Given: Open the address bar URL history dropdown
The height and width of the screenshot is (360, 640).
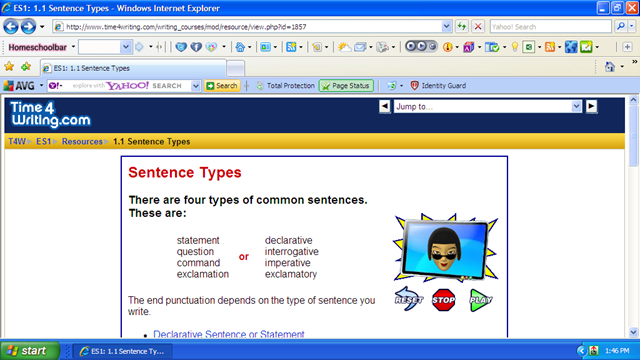Looking at the screenshot, I should [446, 27].
